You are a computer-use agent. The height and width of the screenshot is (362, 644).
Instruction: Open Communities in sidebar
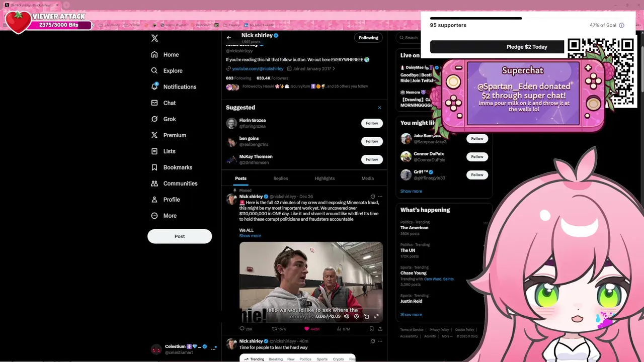[x=174, y=183]
